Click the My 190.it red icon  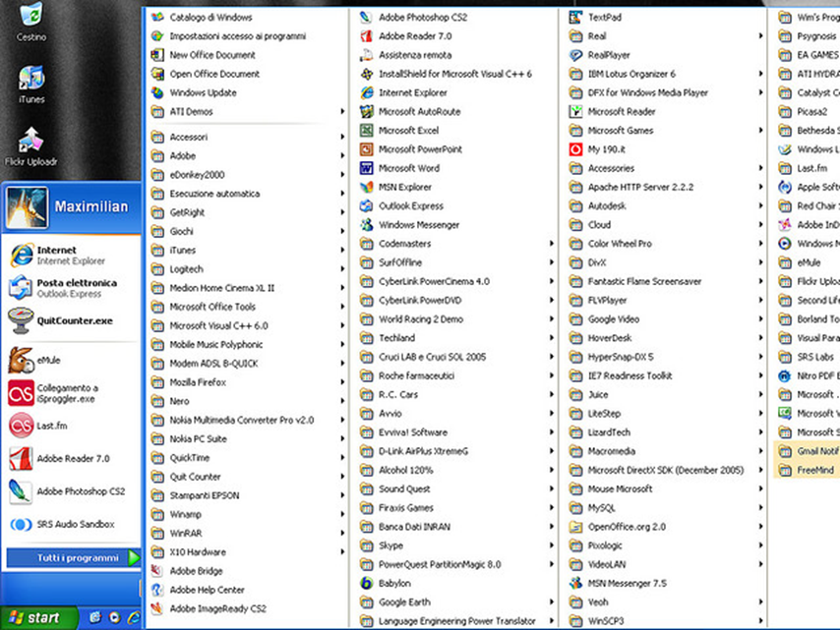[575, 149]
